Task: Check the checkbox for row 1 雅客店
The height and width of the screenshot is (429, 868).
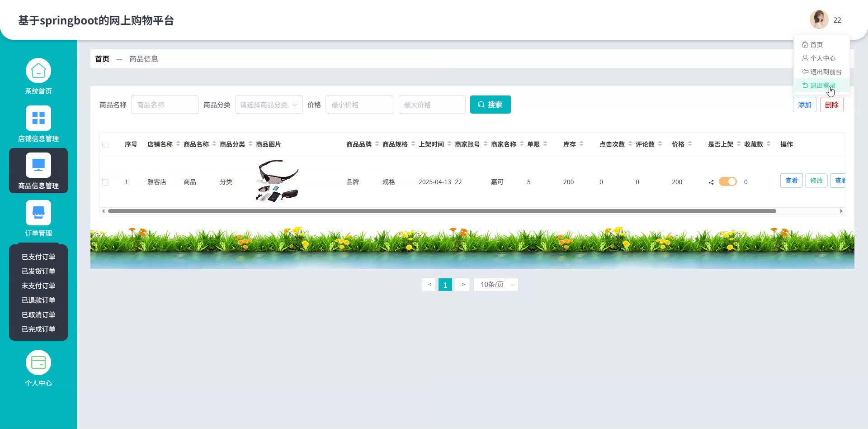Action: click(105, 182)
